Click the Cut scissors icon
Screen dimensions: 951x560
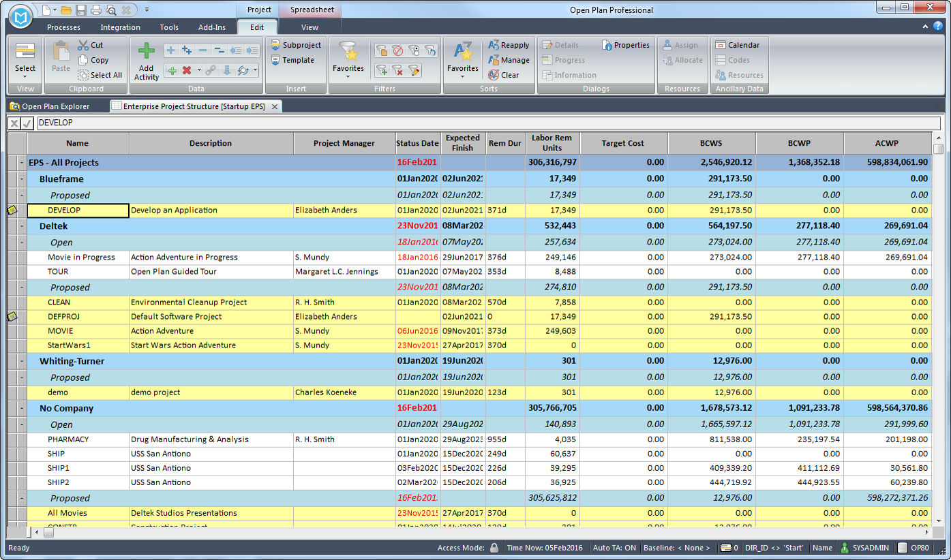coord(83,45)
